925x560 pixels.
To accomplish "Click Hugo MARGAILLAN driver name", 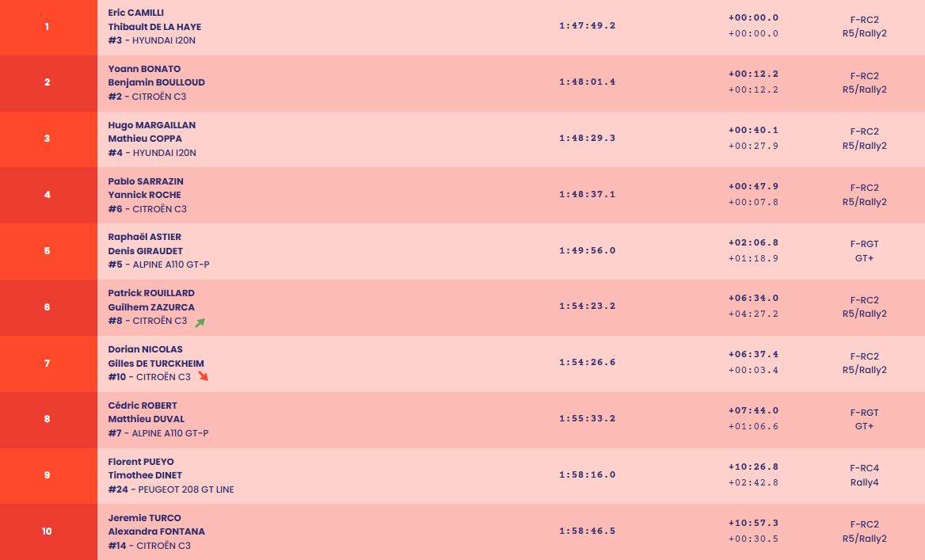I will (151, 125).
